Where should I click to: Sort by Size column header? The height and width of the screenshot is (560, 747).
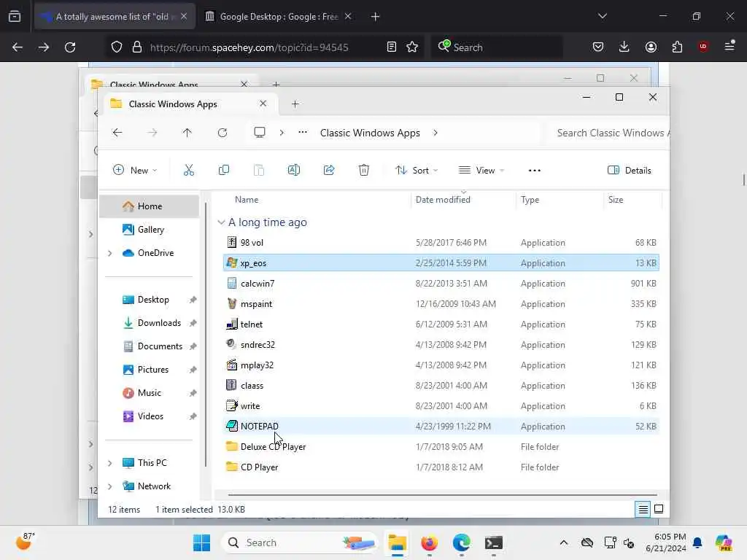(616, 200)
